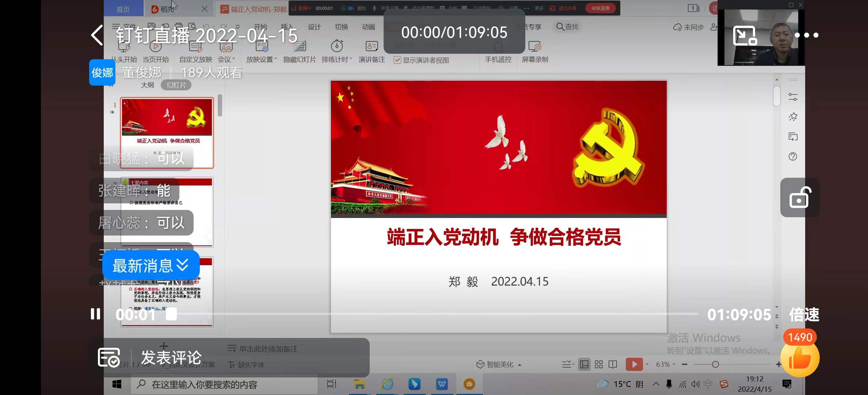Image resolution: width=868 pixels, height=395 pixels.
Task: Toggle 显示演讲者视图 checkbox
Action: (397, 60)
